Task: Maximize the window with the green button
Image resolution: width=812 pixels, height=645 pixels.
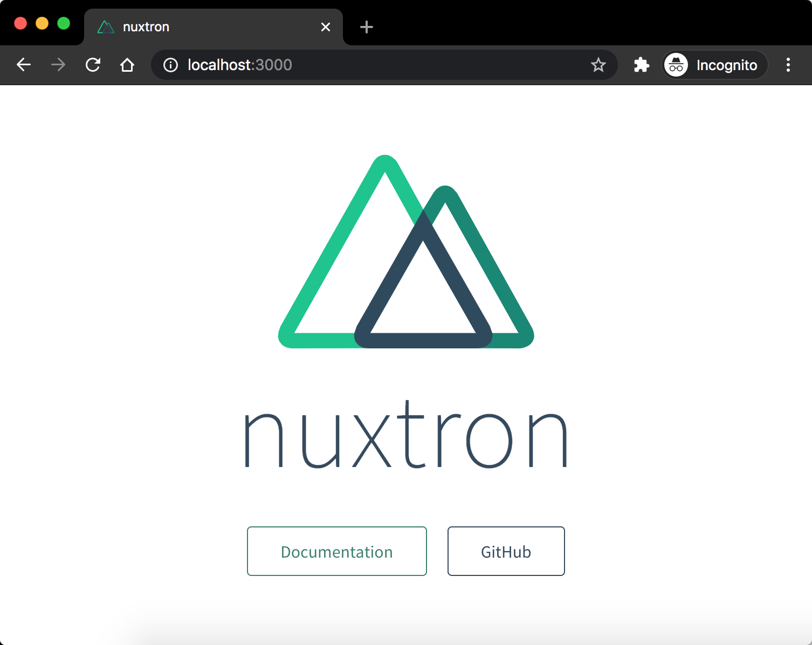Action: coord(64,23)
